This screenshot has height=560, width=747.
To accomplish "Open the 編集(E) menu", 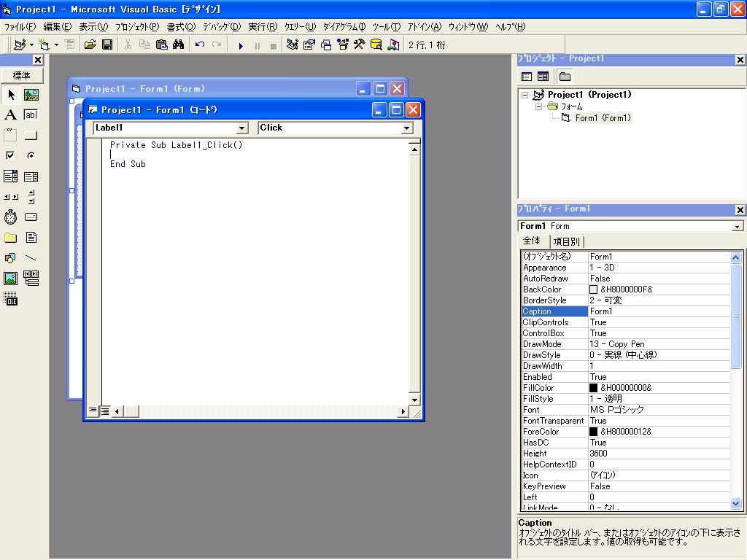I will (x=58, y=27).
